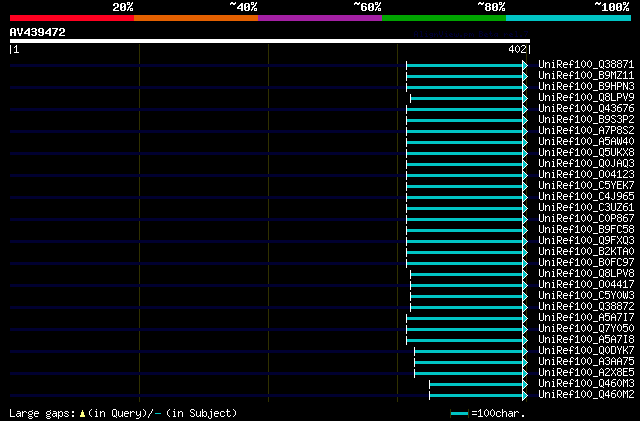Click the cyan alignment bar for UniRef100_Q38871
Viewport: 640px width, 421px height.
(467, 65)
